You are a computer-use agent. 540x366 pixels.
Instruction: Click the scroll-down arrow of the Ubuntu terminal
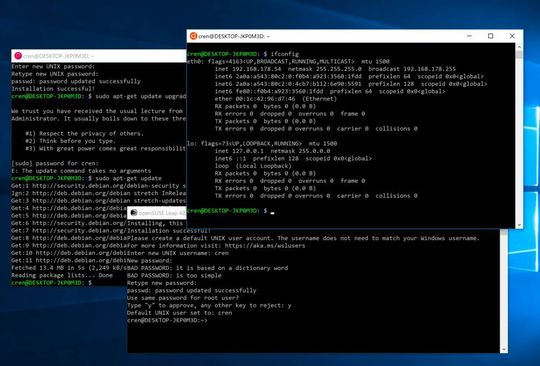[x=519, y=225]
